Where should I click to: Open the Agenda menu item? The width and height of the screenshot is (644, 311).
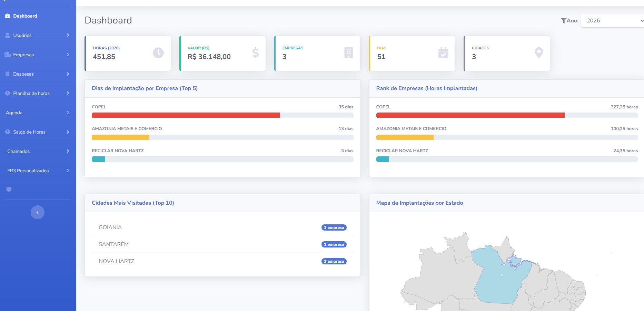click(x=14, y=113)
